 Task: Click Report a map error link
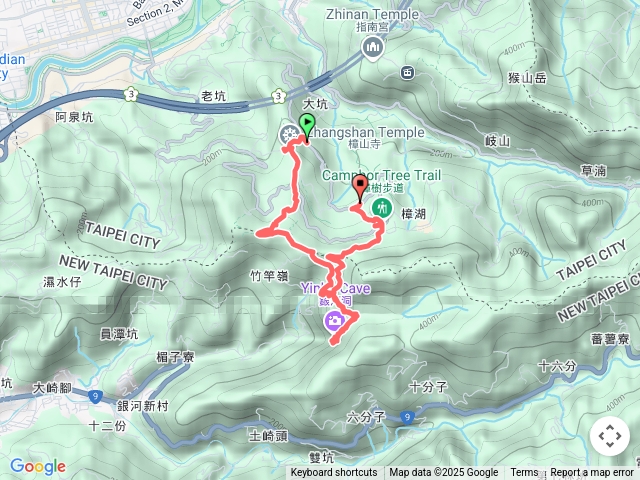coord(591,473)
